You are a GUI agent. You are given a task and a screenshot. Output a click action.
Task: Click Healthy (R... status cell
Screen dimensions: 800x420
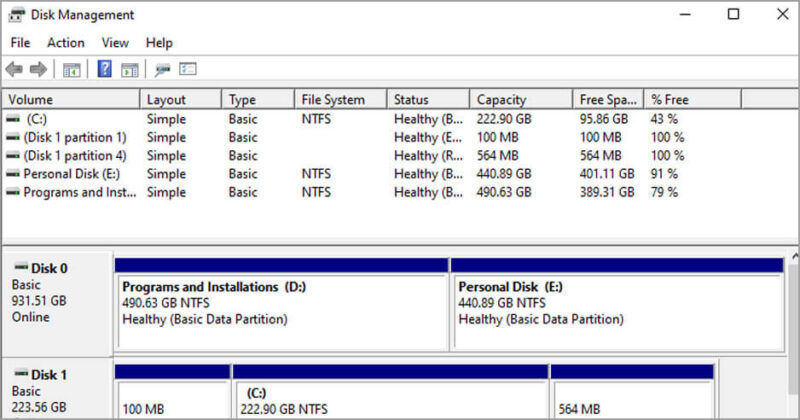tap(429, 156)
